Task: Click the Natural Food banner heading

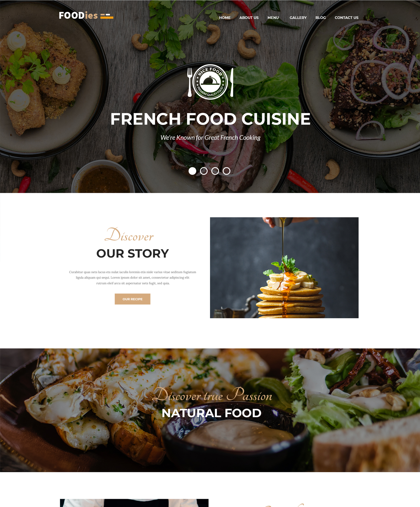Action: tap(212, 413)
